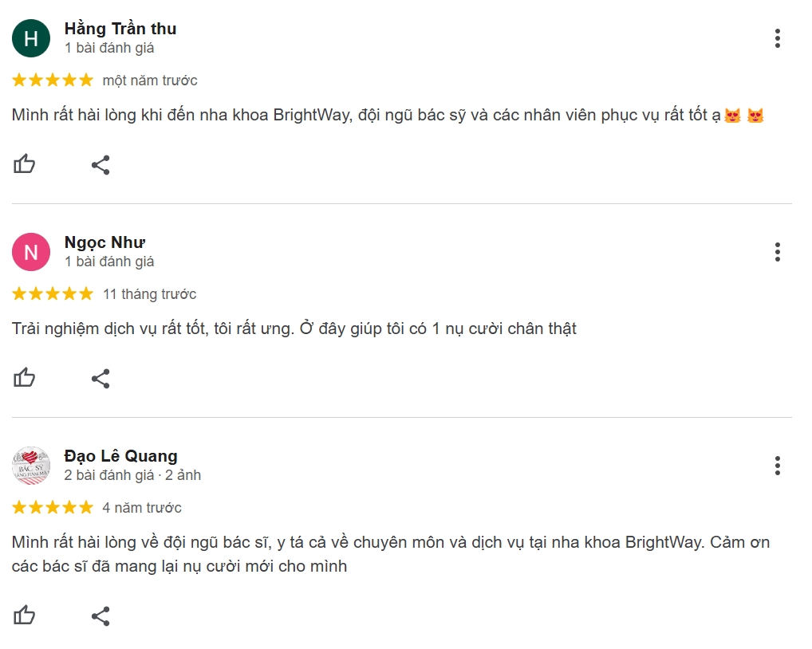Open the options menu beside Đạo Lê Quang's review
The width and height of the screenshot is (812, 649).
point(778,466)
